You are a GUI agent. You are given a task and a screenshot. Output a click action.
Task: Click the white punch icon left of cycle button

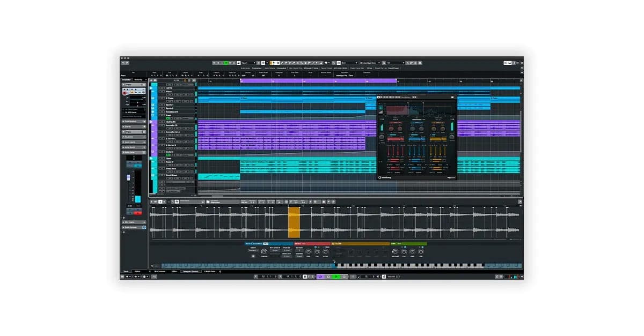pos(305,277)
